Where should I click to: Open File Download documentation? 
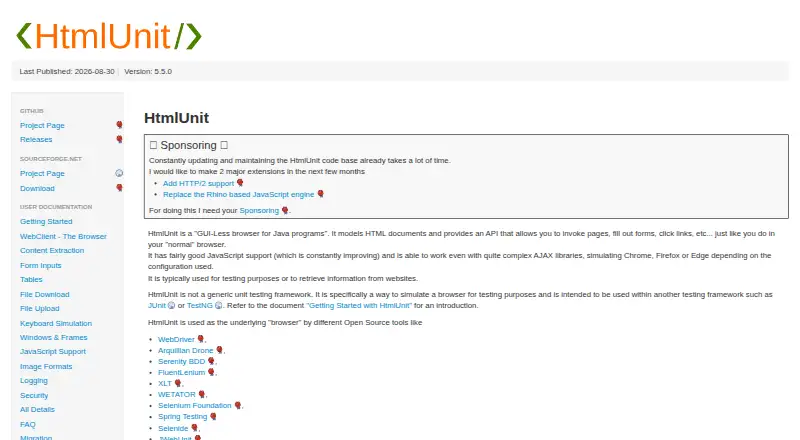pos(44,295)
